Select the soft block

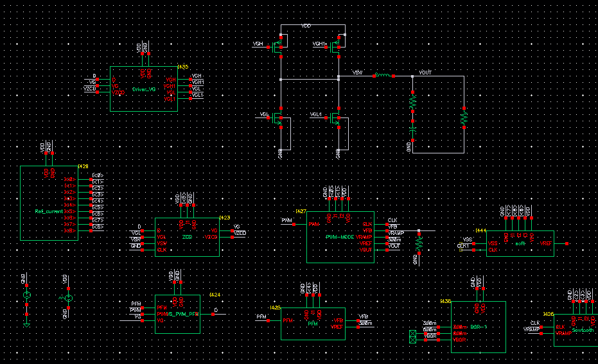[x=520, y=243]
